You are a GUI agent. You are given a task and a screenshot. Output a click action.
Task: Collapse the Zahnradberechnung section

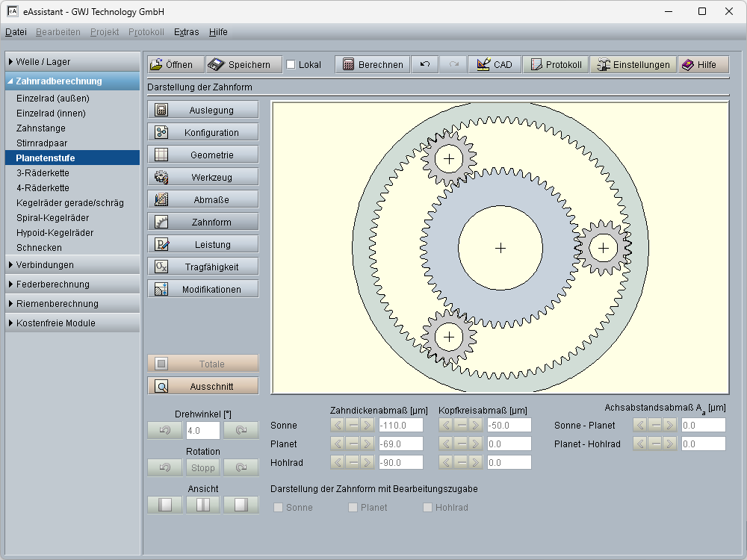click(72, 81)
